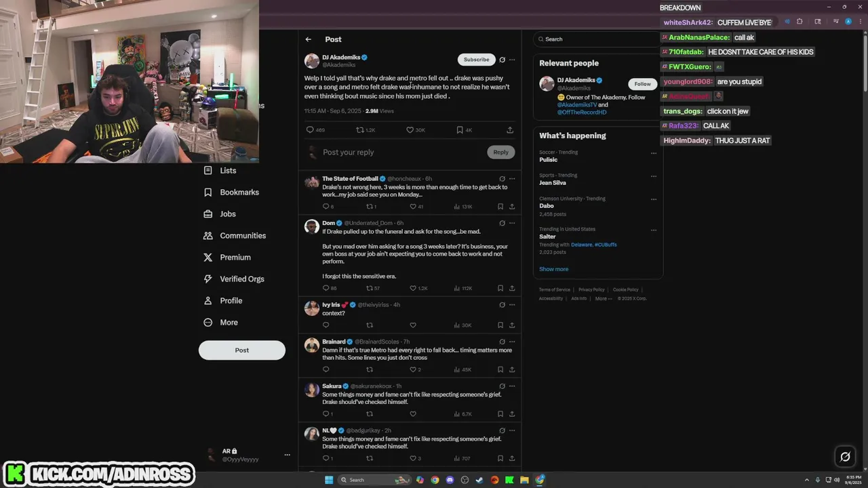The image size is (868, 488).
Task: Share the DJ Akademiks main post
Action: (510, 129)
